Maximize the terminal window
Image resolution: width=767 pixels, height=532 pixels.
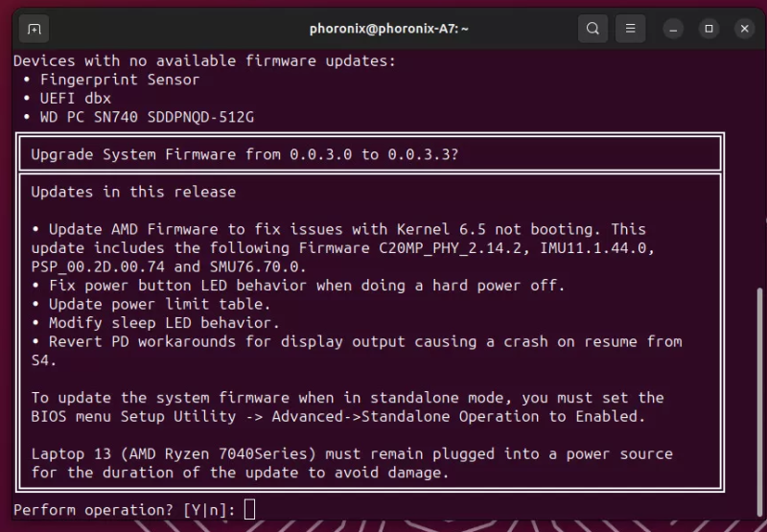(709, 29)
